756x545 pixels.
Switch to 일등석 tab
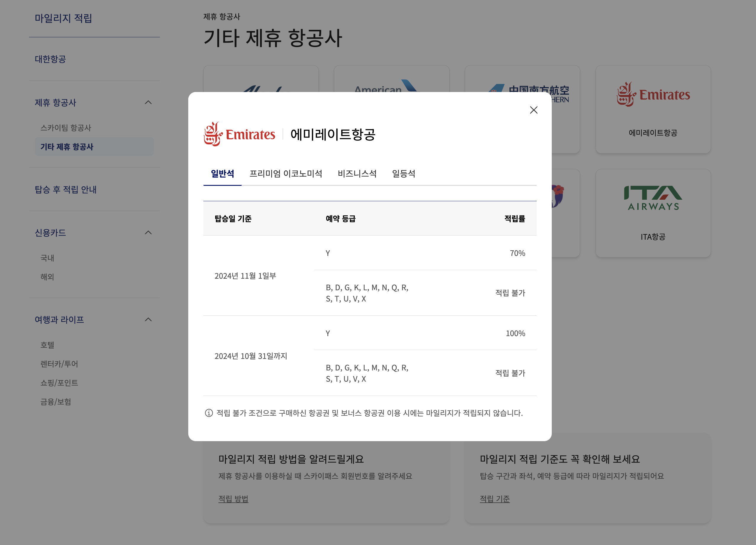(x=403, y=174)
